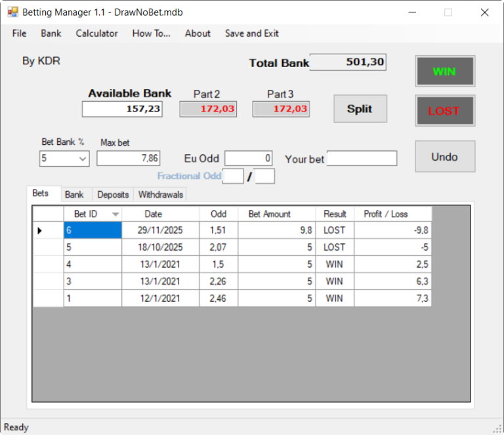The width and height of the screenshot is (504, 435).
Task: Open the Calculator menu
Action: click(x=96, y=33)
